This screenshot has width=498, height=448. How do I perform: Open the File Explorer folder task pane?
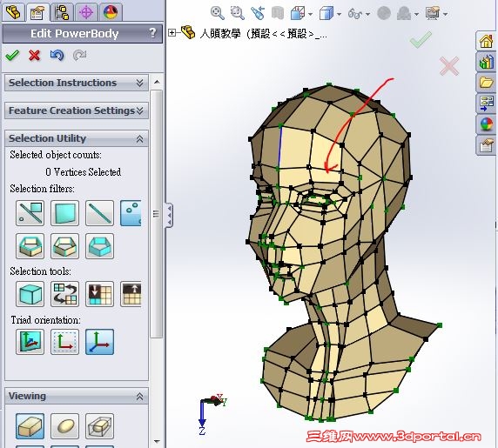point(487,83)
